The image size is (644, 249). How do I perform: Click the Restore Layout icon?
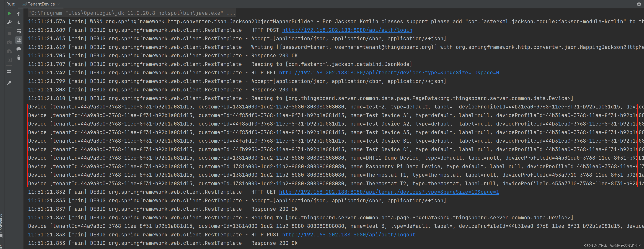[9, 71]
